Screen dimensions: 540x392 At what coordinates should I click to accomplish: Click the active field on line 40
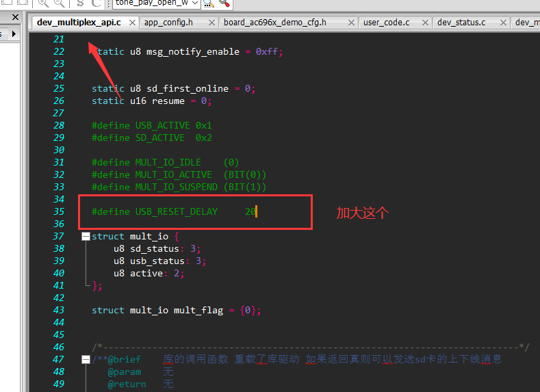[146, 274]
